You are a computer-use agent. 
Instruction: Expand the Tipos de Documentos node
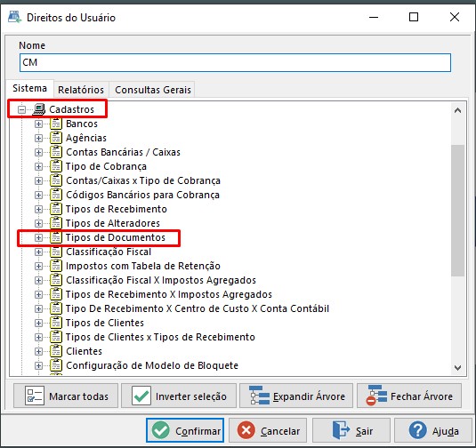38,238
